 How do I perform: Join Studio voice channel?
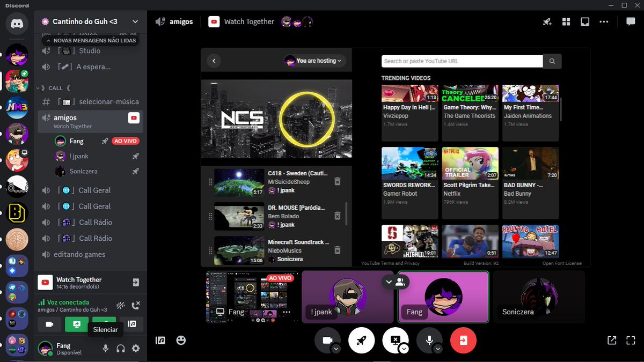pos(90,51)
